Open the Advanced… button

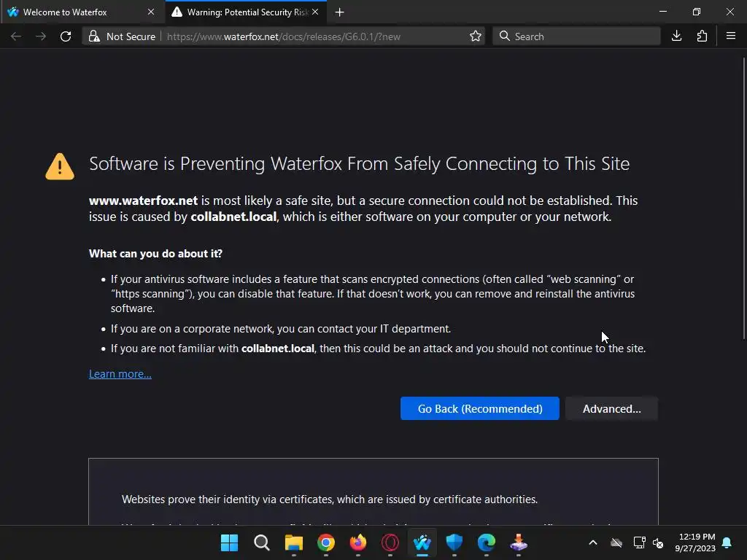click(612, 408)
